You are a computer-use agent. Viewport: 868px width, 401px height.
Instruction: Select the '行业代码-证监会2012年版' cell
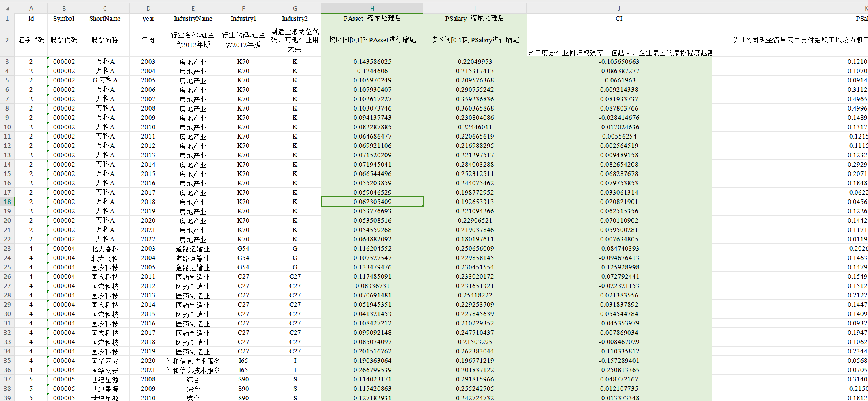click(x=243, y=40)
